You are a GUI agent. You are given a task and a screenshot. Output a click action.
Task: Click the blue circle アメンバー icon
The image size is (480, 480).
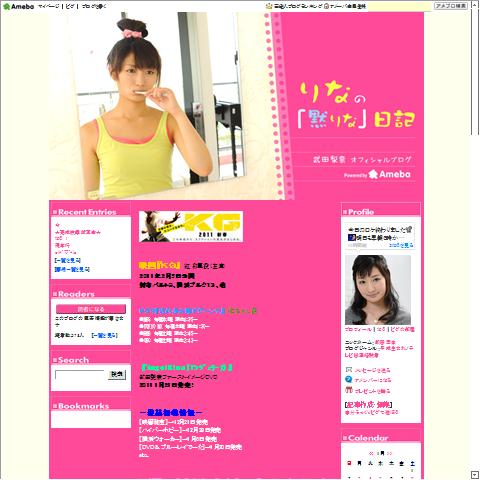349,379
